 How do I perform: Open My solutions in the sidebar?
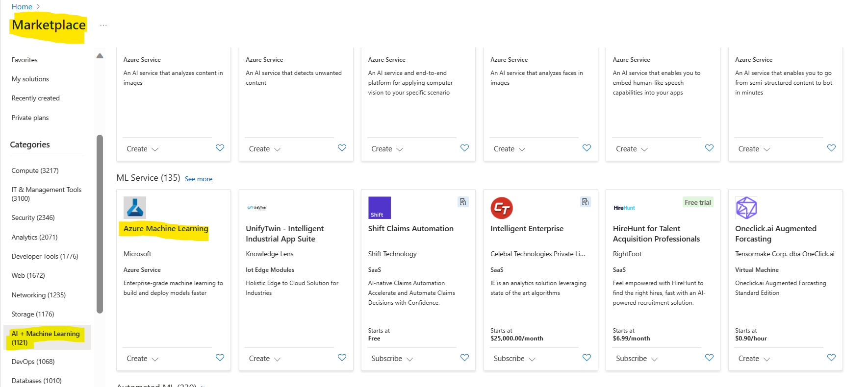pyautogui.click(x=30, y=79)
